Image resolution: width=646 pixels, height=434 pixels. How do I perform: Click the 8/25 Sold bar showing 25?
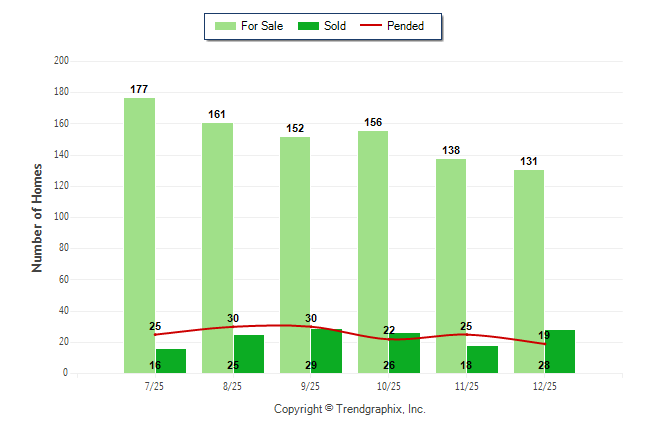coord(249,354)
